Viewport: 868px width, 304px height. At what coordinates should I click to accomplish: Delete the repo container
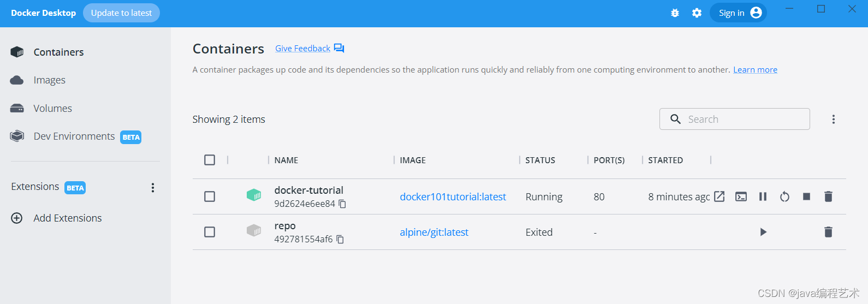pyautogui.click(x=828, y=232)
